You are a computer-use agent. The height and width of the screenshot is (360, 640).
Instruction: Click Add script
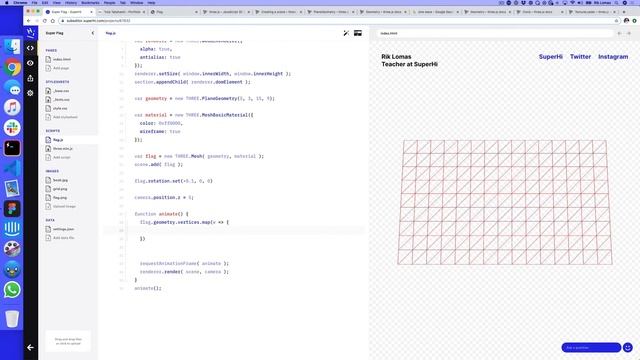(62, 157)
